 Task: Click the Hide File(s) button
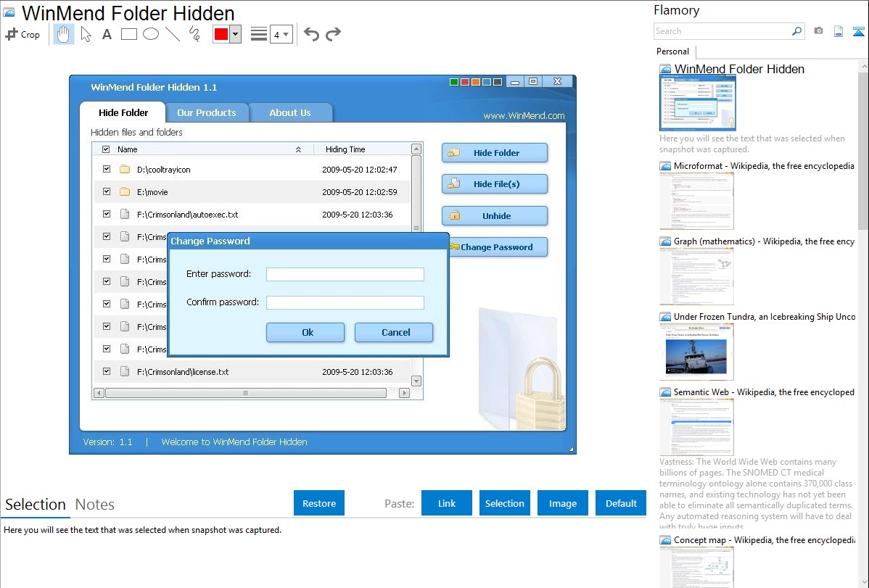coord(495,184)
